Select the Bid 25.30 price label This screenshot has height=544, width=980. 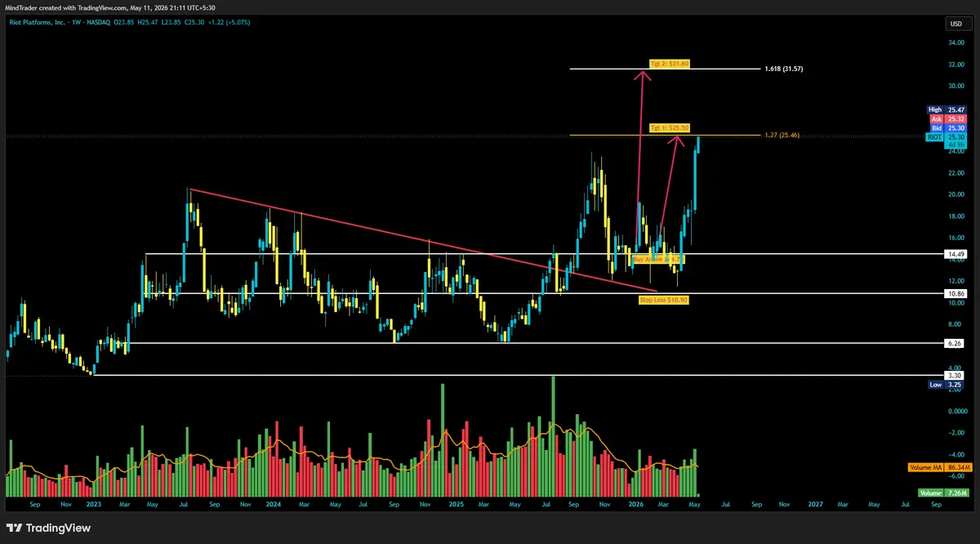947,128
